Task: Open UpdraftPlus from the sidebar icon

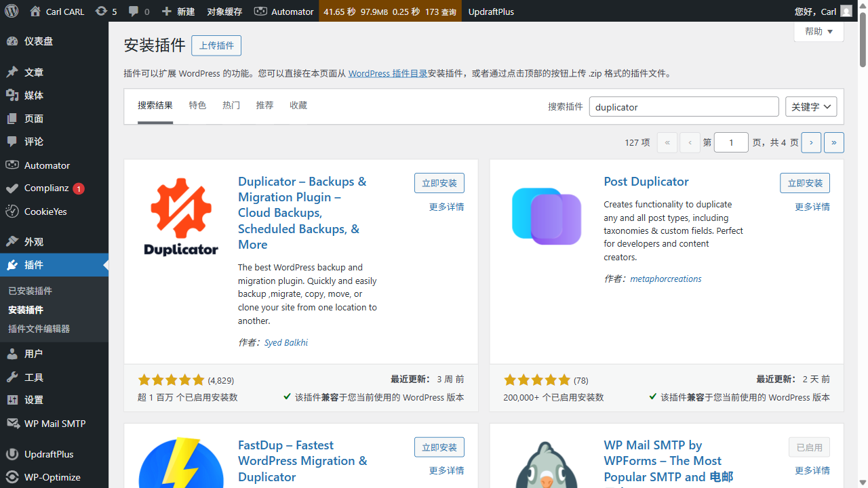Action: pos(13,453)
